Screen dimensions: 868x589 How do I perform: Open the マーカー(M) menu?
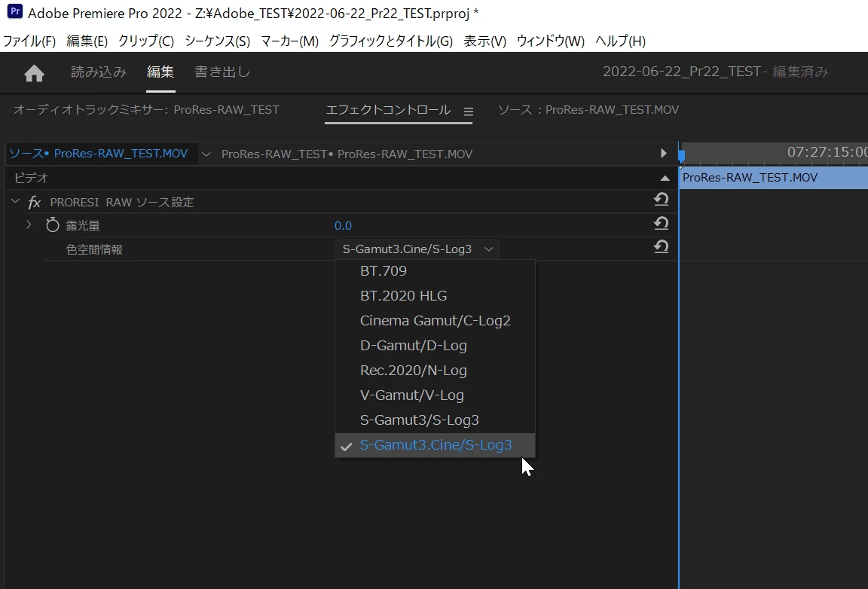tap(289, 41)
